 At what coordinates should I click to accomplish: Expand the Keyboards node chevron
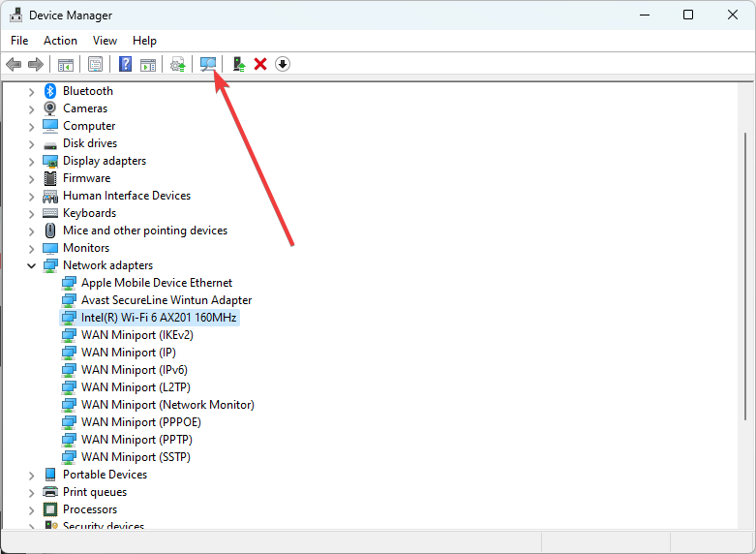31,214
